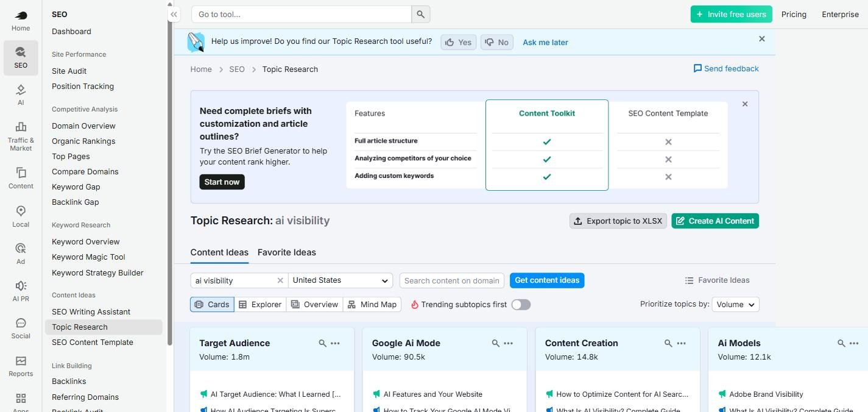Click Yes on the feedback prompt

[x=458, y=42]
